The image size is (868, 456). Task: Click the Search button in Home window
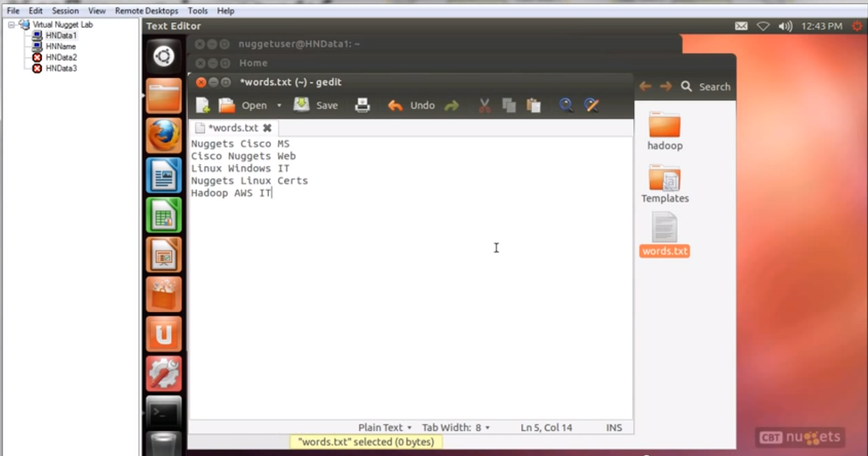[706, 87]
